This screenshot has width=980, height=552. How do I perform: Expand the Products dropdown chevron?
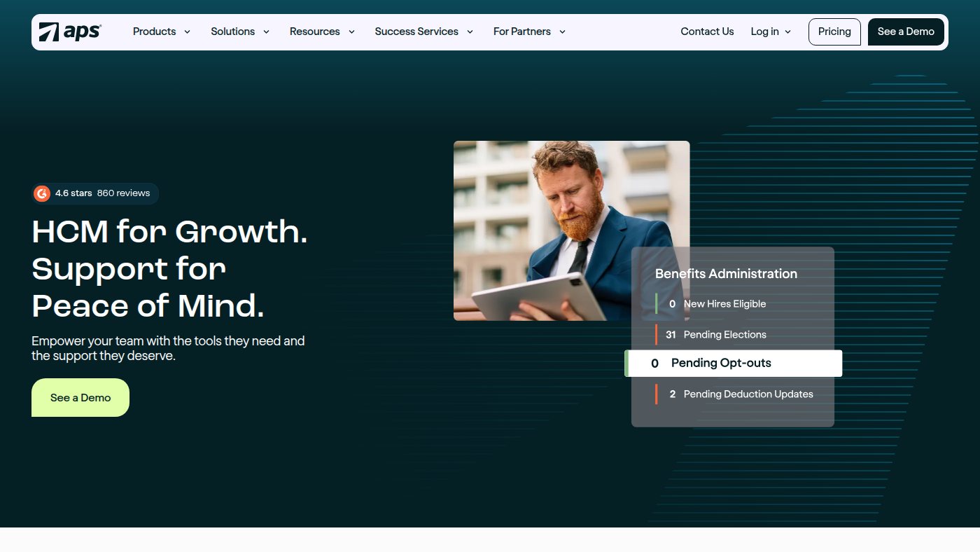click(187, 32)
